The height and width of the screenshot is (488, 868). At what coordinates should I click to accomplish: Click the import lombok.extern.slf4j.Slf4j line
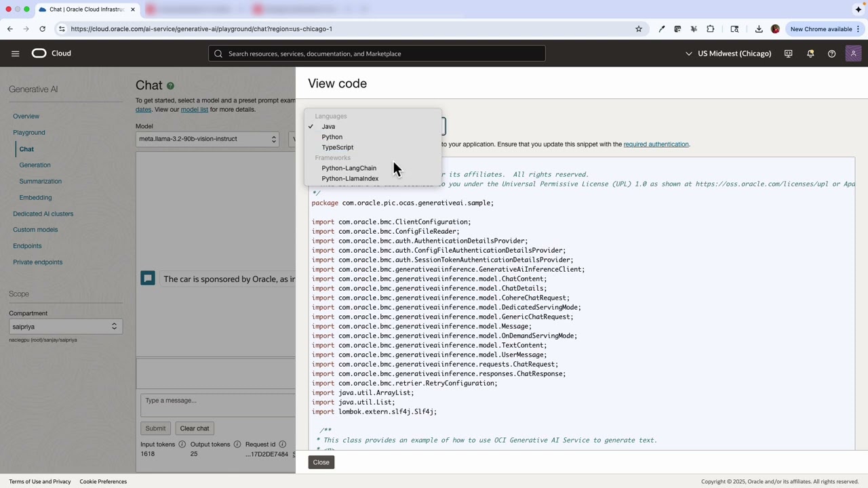[374, 411]
